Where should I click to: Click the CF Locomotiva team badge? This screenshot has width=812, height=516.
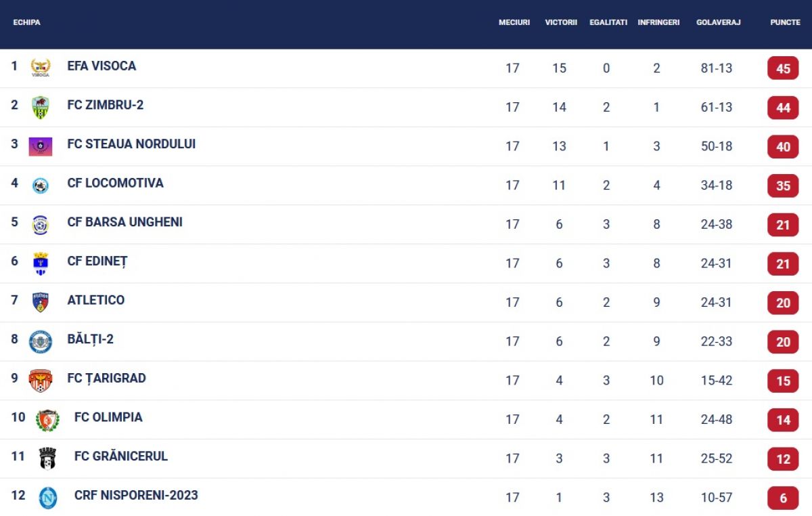pyautogui.click(x=41, y=186)
